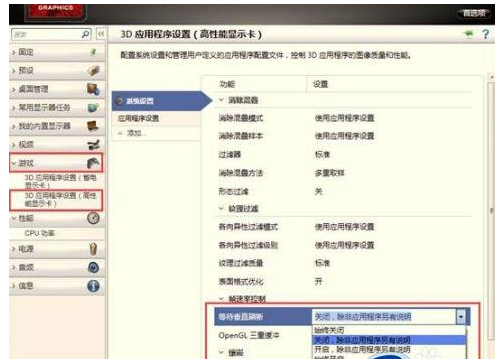Expand the 视频 section chevron
This screenshot has width=495, height=362.
14,145
